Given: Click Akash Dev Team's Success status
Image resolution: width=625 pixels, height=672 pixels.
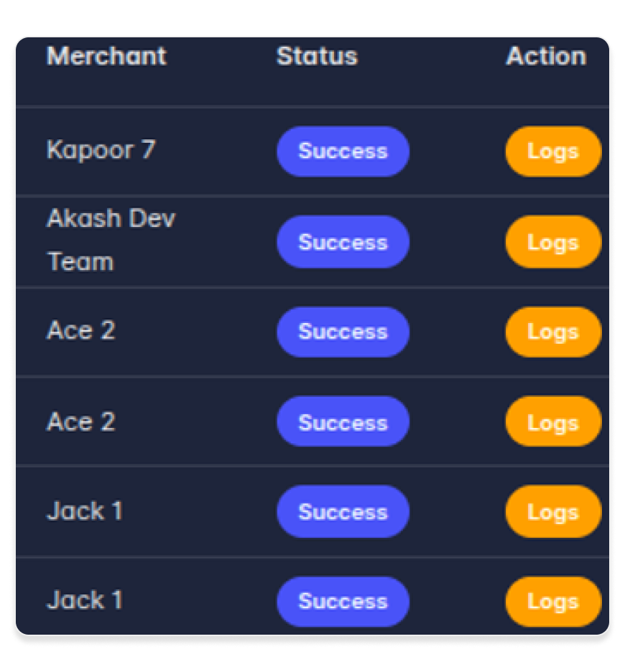Looking at the screenshot, I should click(343, 242).
